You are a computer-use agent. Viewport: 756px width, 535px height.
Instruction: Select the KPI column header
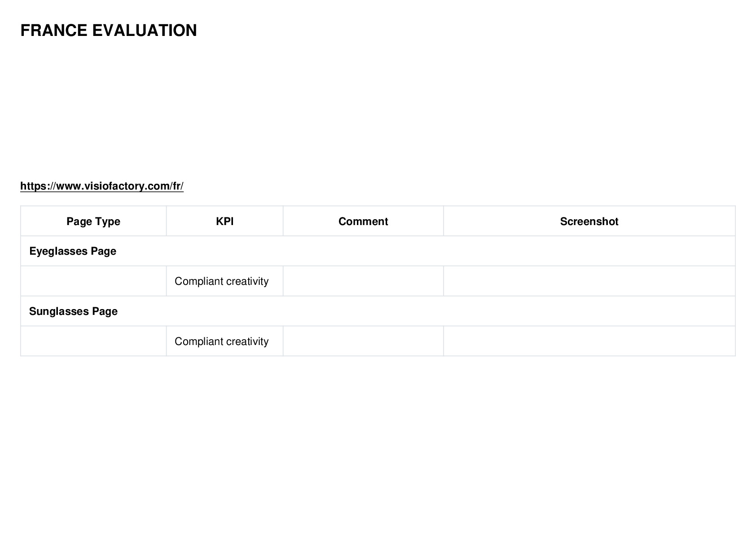(x=224, y=221)
